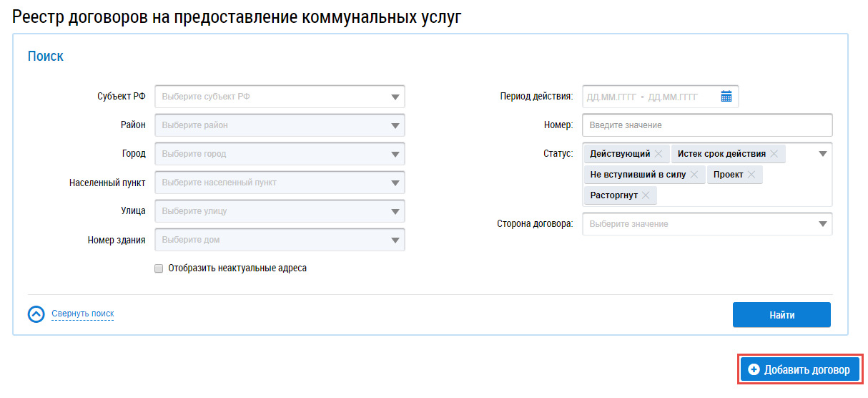
Task: Enable 'Отобразить неактуальные адреса' checkbox
Action: tap(159, 269)
